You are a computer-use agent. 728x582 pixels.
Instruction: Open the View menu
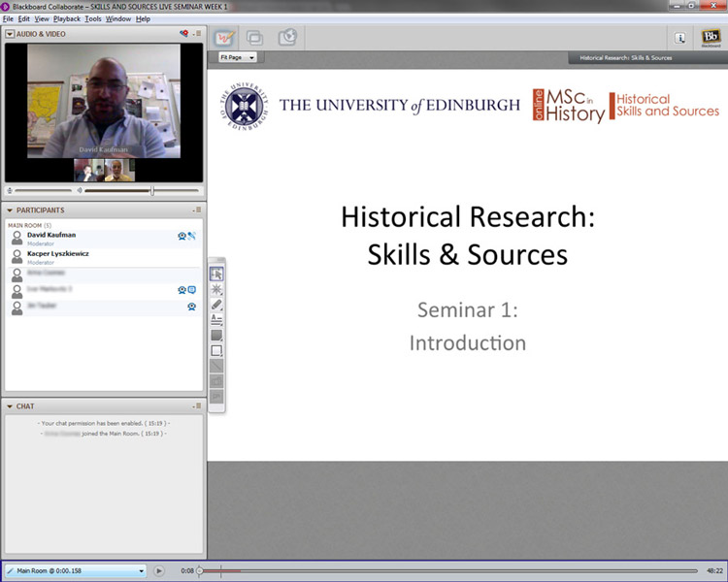click(x=42, y=19)
